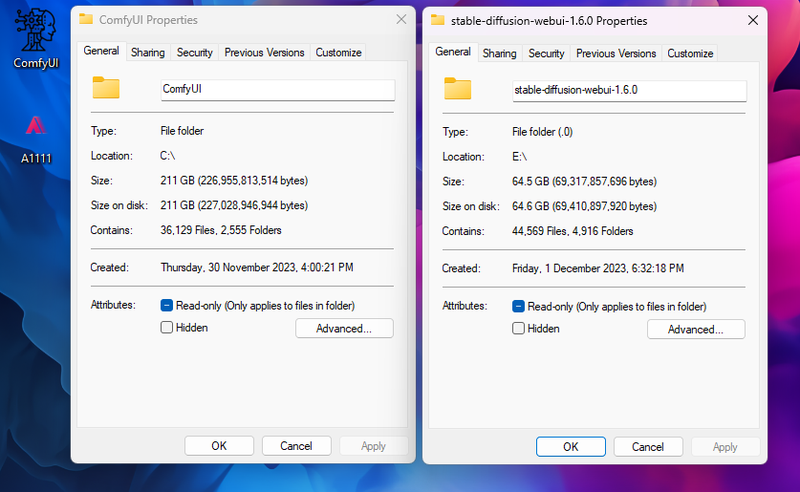Click the large folder icon in ComfyUI Properties
This screenshot has height=492, width=800.
click(x=106, y=88)
